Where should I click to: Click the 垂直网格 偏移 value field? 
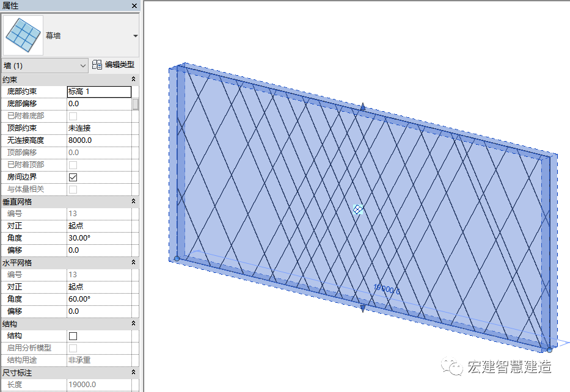tap(99, 250)
